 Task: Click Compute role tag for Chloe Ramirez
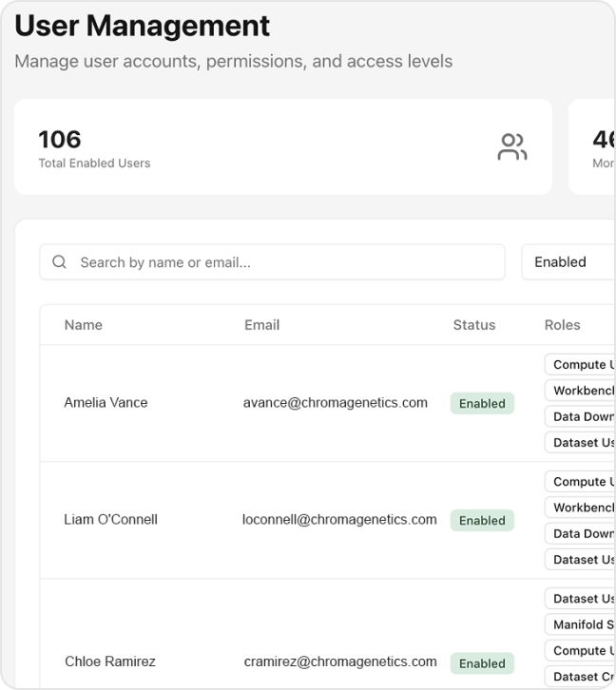click(580, 650)
